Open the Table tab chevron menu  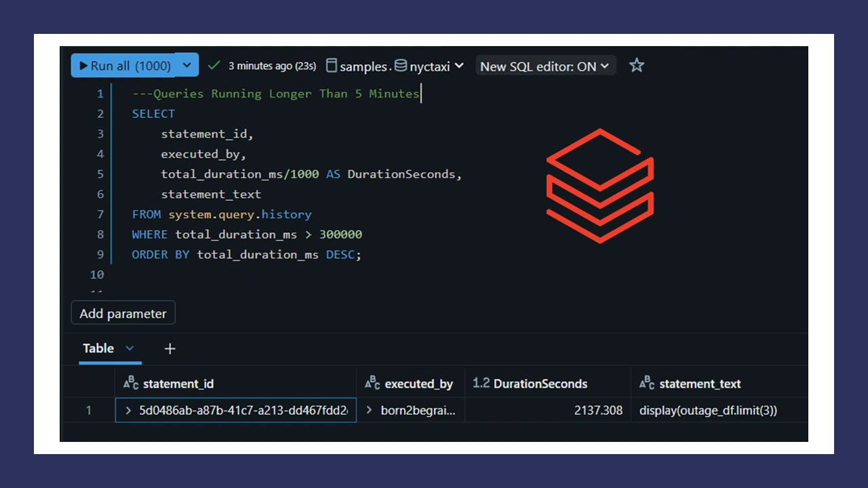click(130, 348)
